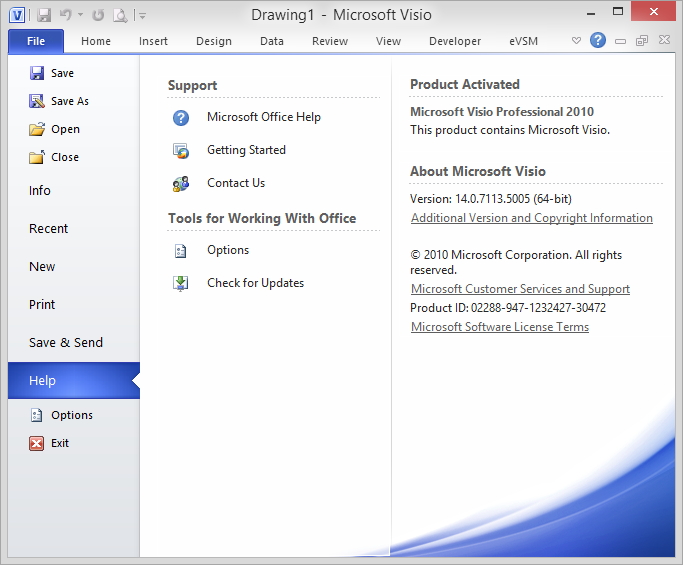Open Microsoft Software License Terms link
Screen dimensions: 683x565
coord(500,327)
